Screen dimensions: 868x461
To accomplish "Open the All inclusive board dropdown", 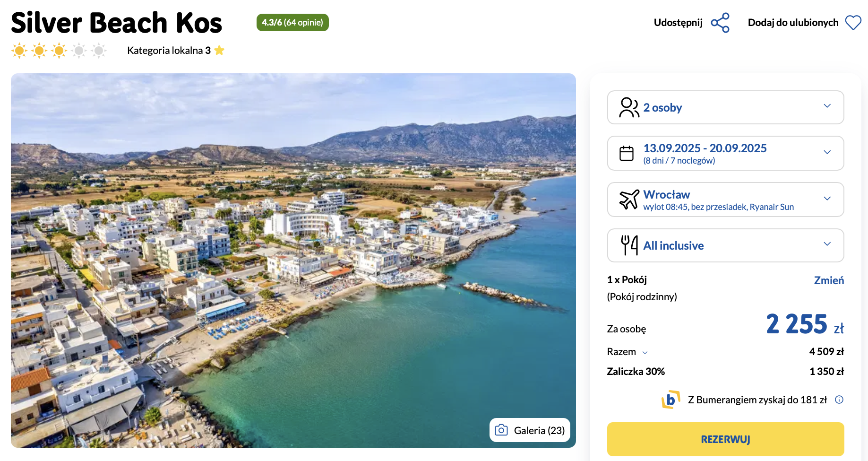I will coord(827,244).
